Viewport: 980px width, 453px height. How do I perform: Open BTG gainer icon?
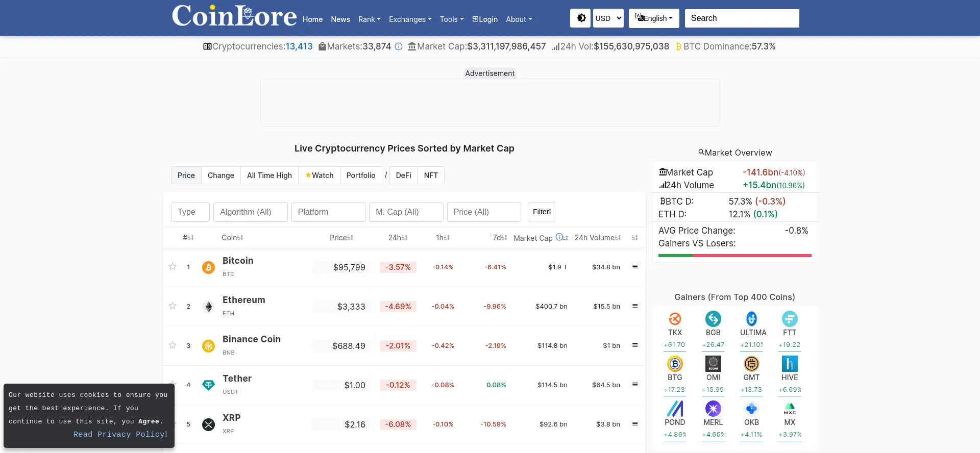(675, 364)
